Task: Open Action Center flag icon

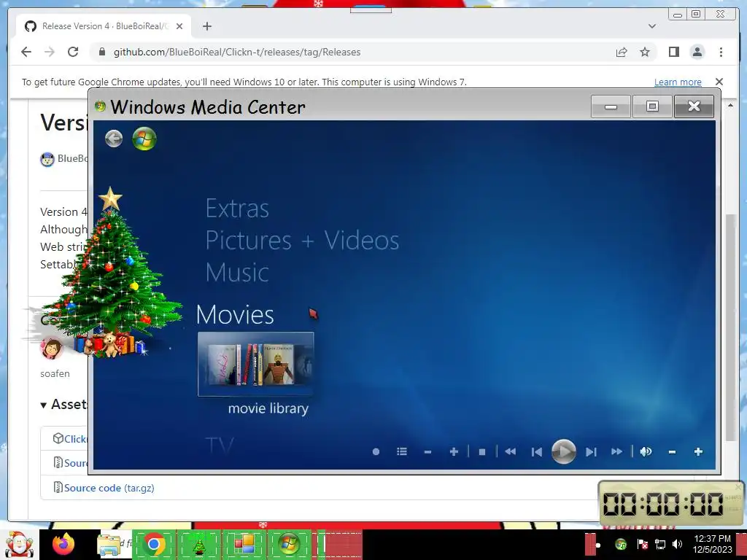Action: pyautogui.click(x=642, y=544)
